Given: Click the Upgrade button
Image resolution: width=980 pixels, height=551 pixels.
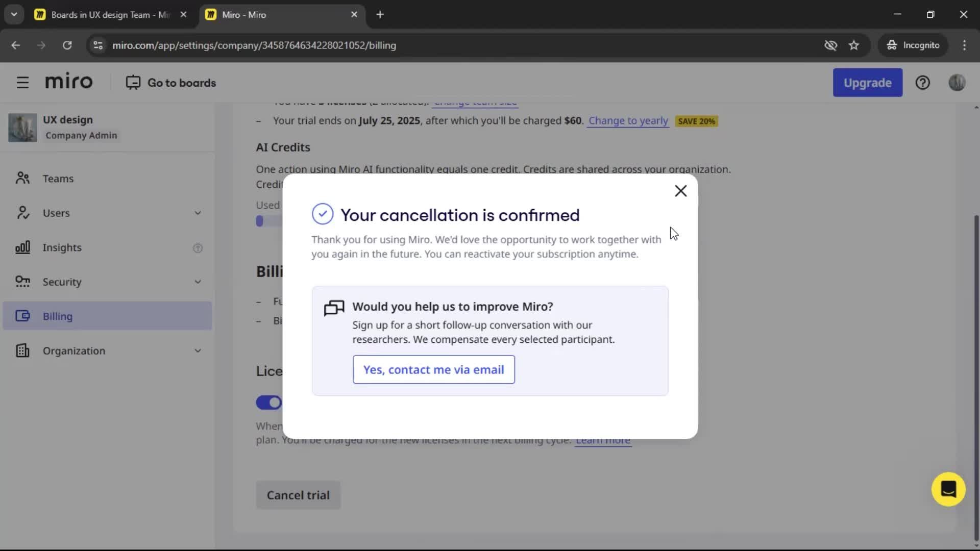Looking at the screenshot, I should [867, 83].
